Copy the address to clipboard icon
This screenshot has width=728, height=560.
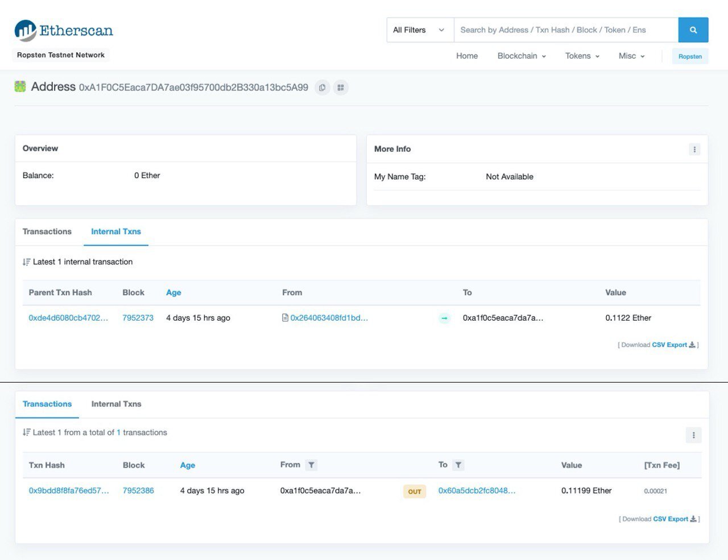click(x=322, y=88)
